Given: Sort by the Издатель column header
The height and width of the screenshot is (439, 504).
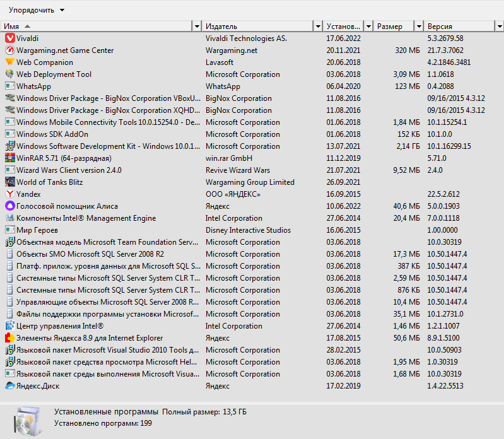Looking at the screenshot, I should pyautogui.click(x=257, y=26).
